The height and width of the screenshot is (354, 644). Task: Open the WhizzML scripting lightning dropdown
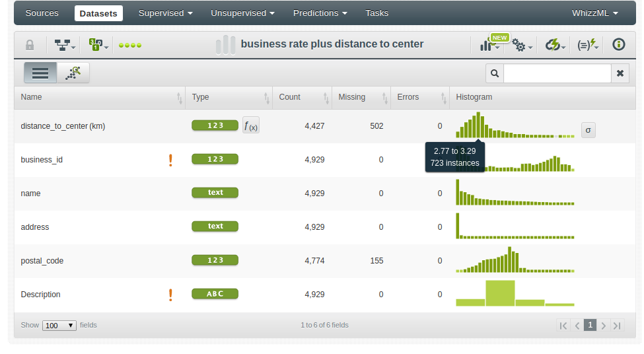pos(587,46)
